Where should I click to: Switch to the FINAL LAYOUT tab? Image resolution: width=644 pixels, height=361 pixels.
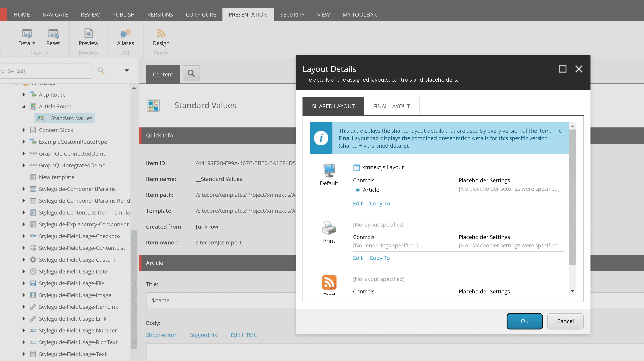click(x=391, y=106)
